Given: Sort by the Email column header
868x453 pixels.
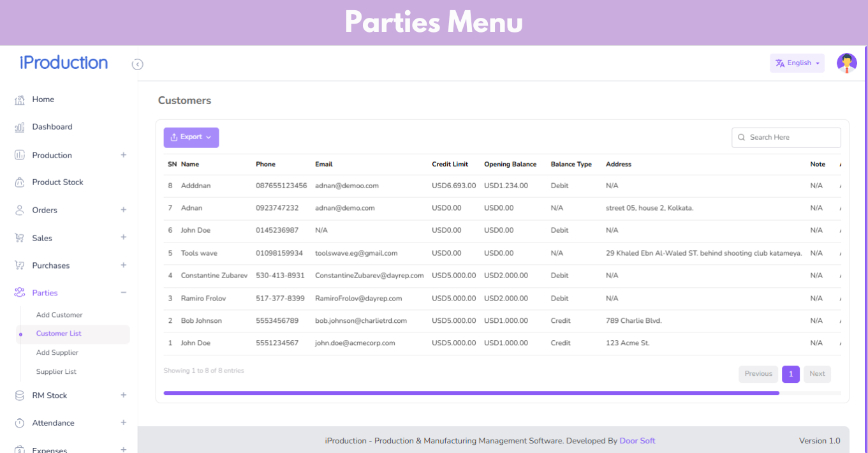Looking at the screenshot, I should (x=324, y=165).
